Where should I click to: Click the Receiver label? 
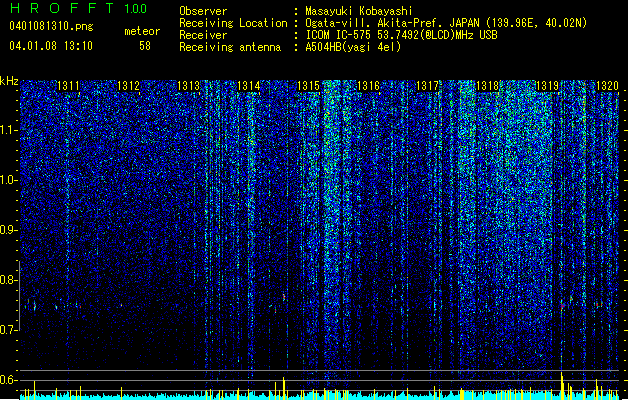[203, 35]
